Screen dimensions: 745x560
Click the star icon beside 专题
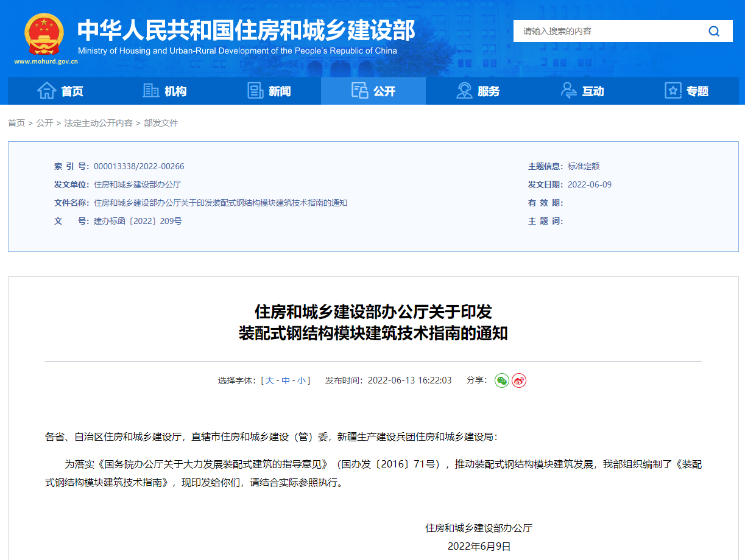tap(673, 91)
